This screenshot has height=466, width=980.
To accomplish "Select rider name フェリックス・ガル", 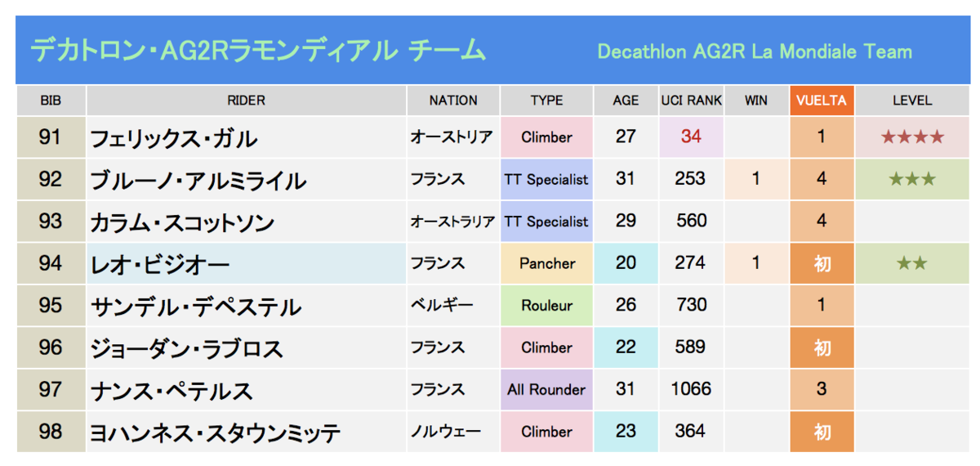I will point(173,138).
